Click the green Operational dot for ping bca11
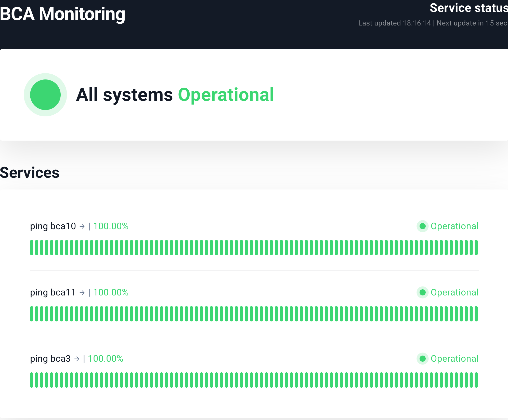This screenshot has width=508, height=420. 422,292
